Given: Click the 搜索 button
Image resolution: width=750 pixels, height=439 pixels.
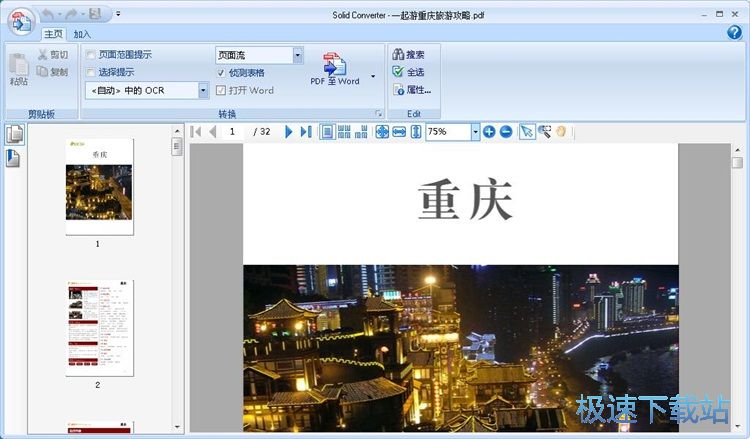Looking at the screenshot, I should point(408,55).
